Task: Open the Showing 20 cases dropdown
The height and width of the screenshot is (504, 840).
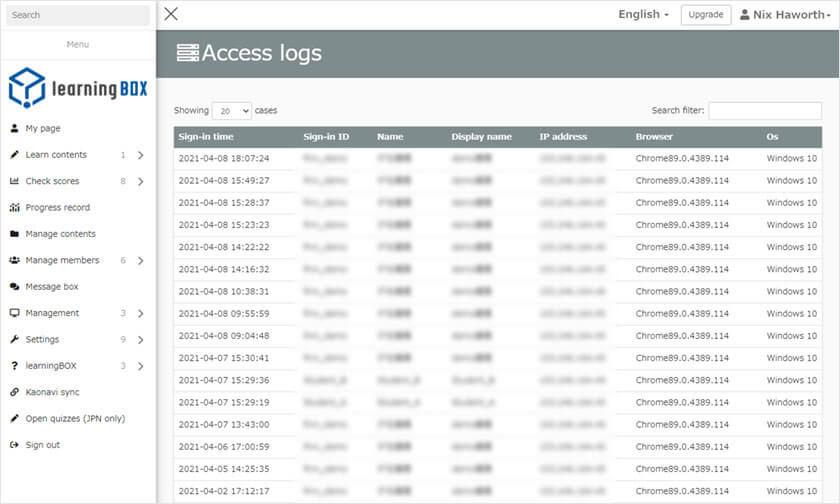Action: (x=231, y=111)
